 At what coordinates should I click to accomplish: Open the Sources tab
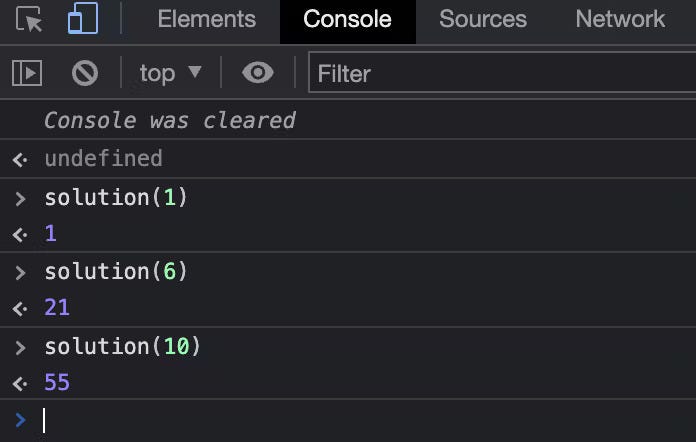click(x=483, y=19)
